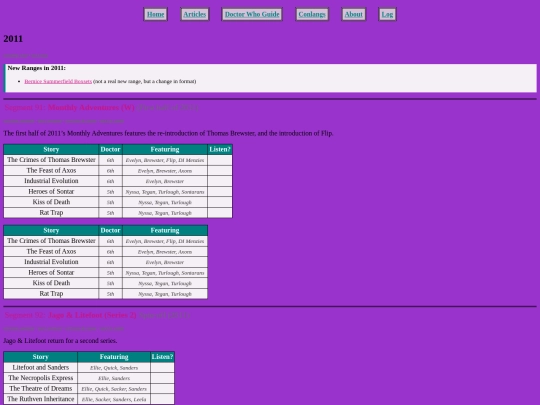Select 'Heroes of Sontar' in the table without Listen? column
Viewport: 540px width, 405px height.
51,272
